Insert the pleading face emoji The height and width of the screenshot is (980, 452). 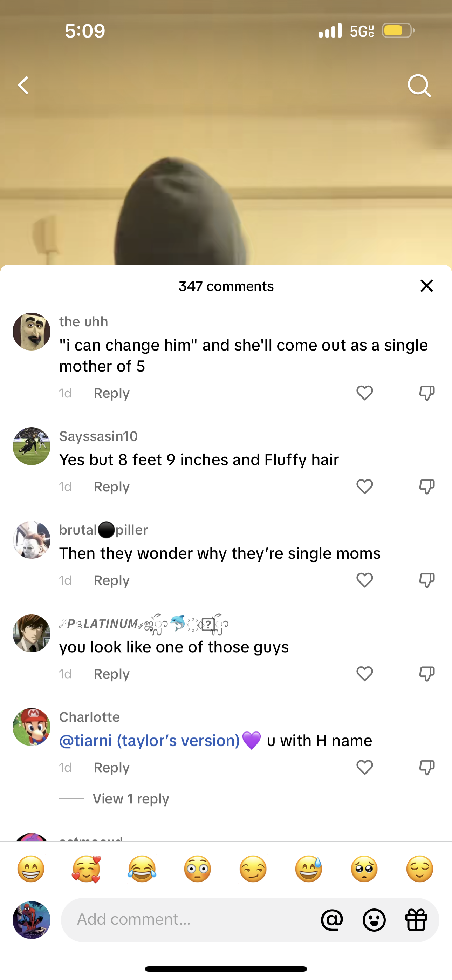pyautogui.click(x=364, y=869)
